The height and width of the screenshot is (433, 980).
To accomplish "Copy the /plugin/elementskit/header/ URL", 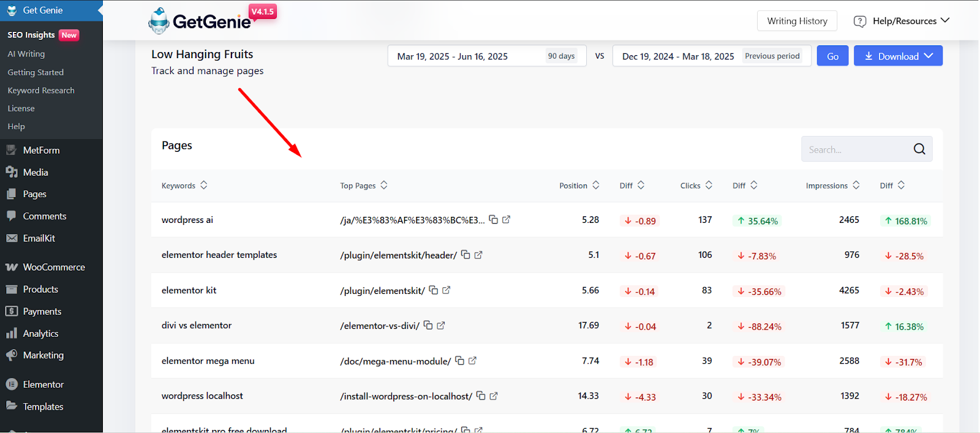I will coord(466,254).
